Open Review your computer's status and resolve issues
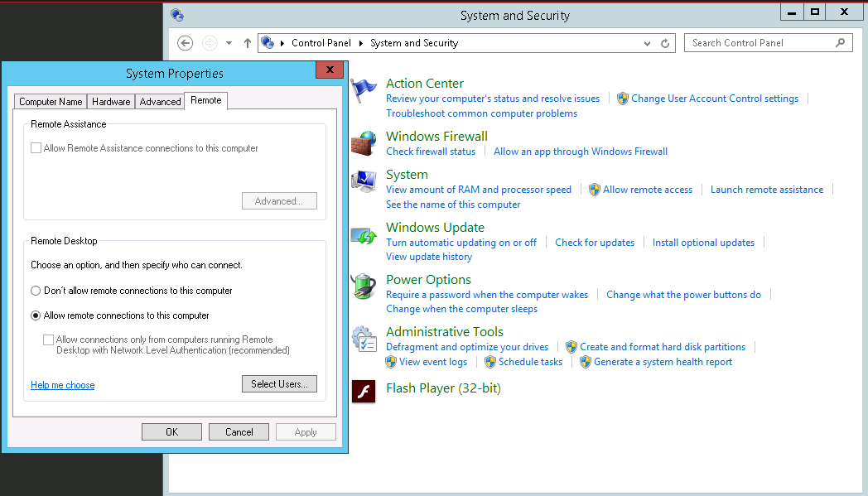The width and height of the screenshot is (868, 496). (x=493, y=99)
